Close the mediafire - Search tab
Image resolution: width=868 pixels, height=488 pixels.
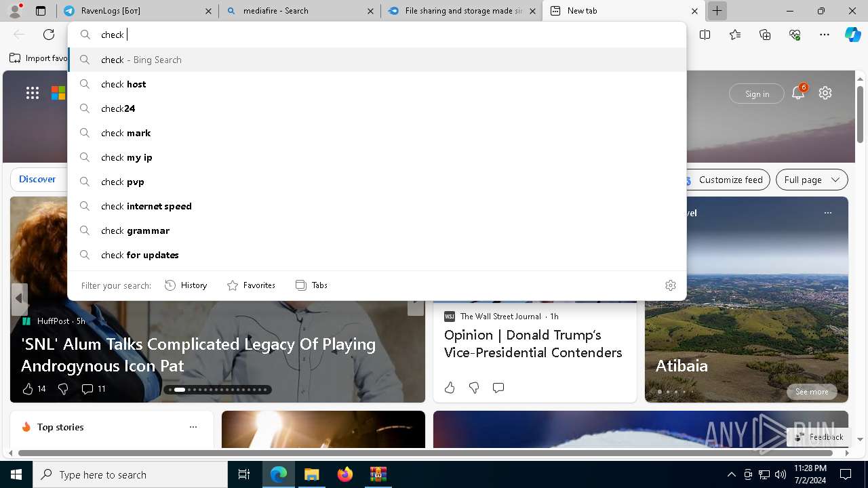(370, 11)
